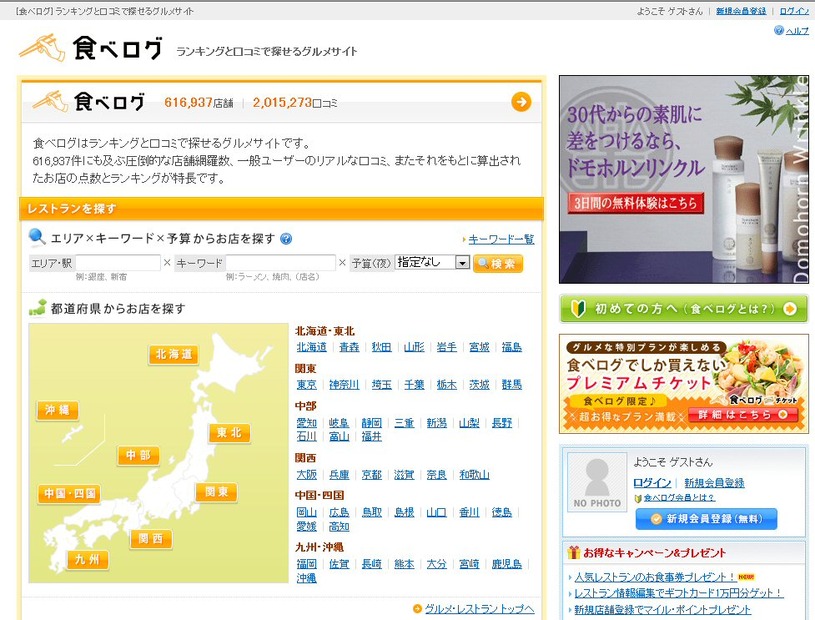Click 新規会員登録 link in top bar
The image size is (815, 620).
pyautogui.click(x=741, y=11)
